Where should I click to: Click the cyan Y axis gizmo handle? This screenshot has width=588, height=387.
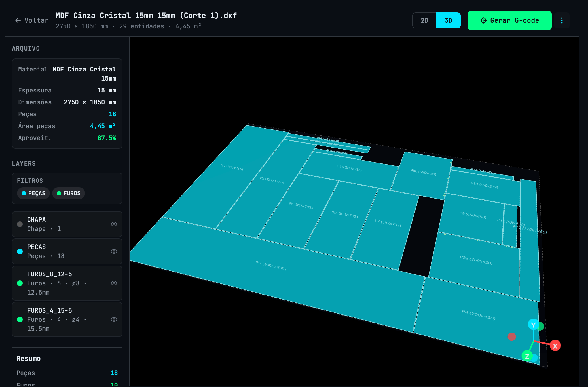tap(533, 325)
